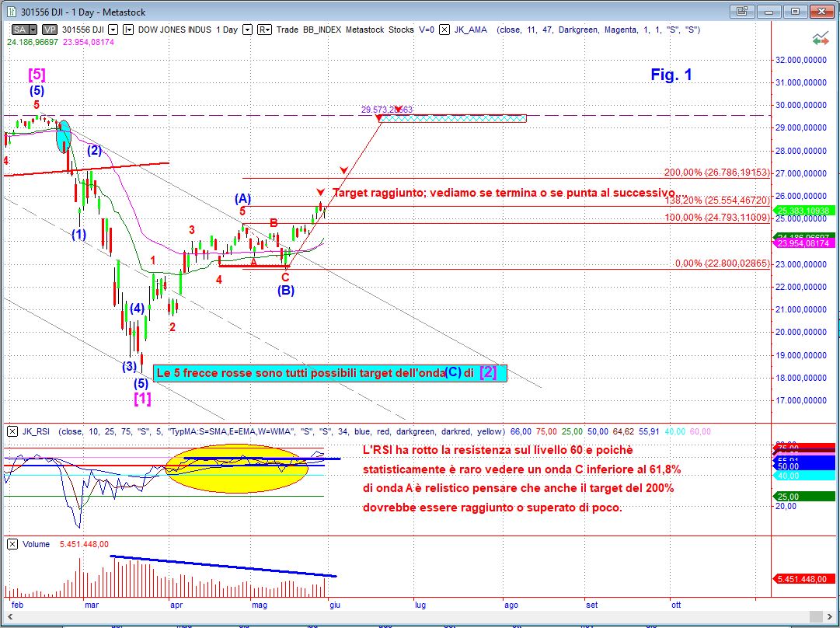Image resolution: width=840 pixels, height=628 pixels.
Task: Click the DOW JONES INDUS name in header
Action: point(174,30)
